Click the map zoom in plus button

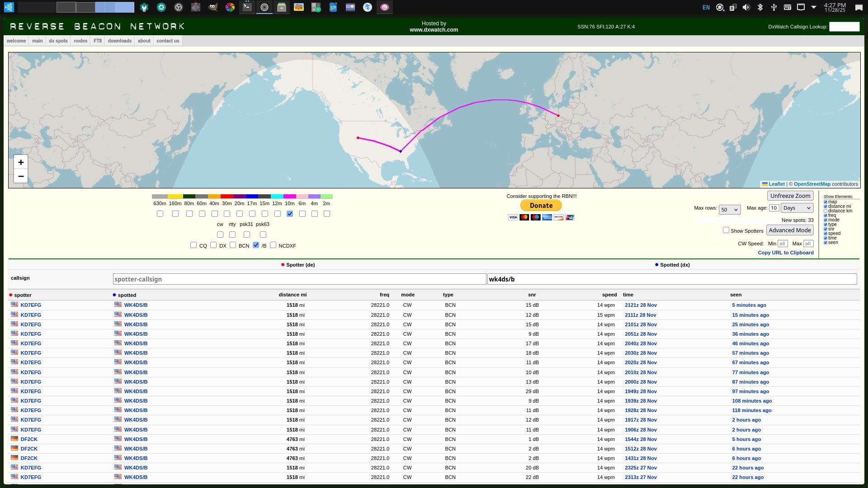[x=21, y=162]
